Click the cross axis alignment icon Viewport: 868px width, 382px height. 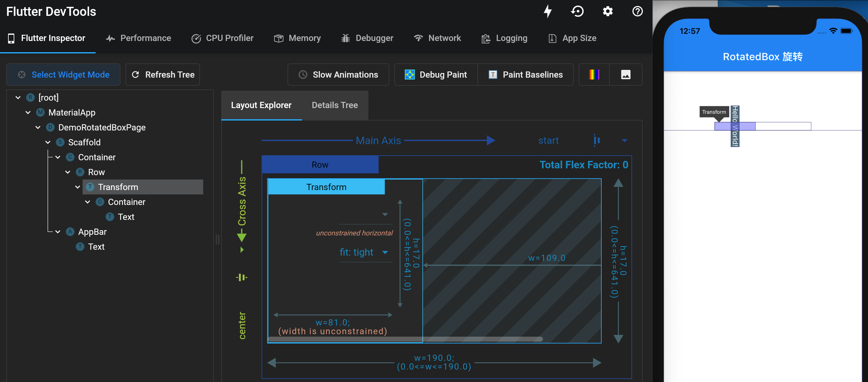pyautogui.click(x=242, y=277)
